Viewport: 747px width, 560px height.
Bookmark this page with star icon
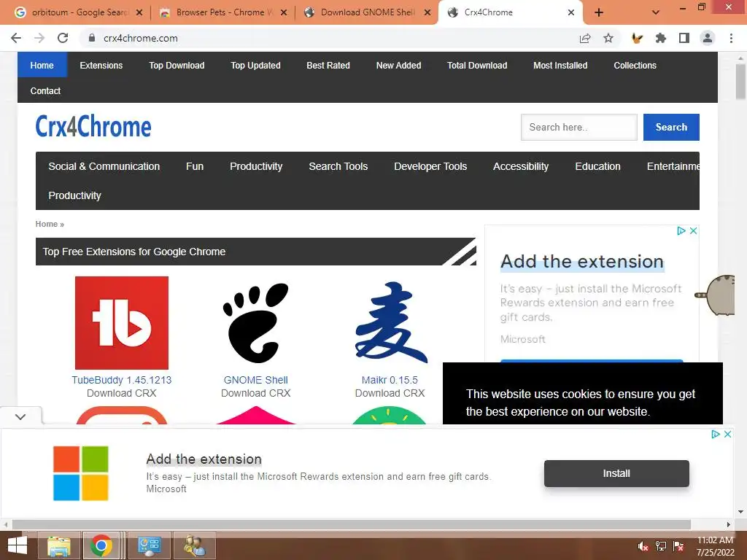(608, 38)
